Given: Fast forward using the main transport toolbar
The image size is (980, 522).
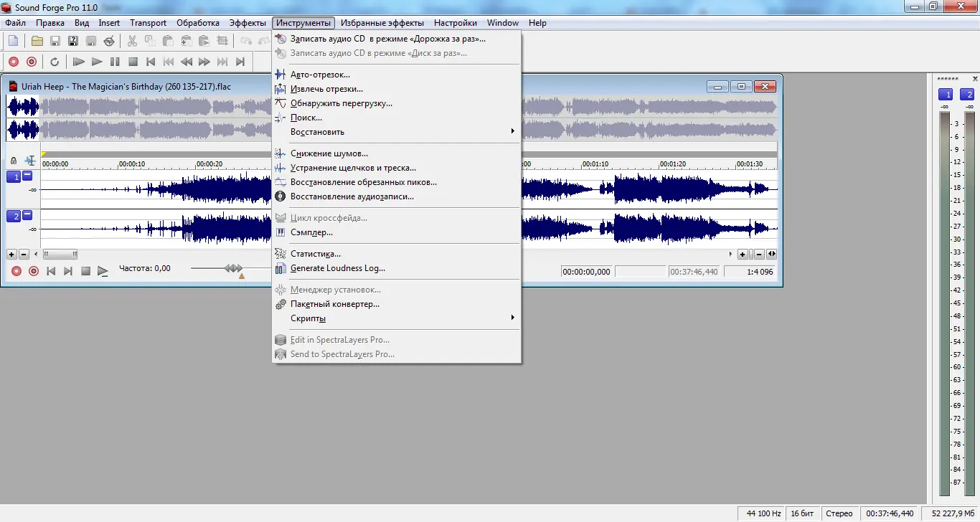Looking at the screenshot, I should pos(204,62).
